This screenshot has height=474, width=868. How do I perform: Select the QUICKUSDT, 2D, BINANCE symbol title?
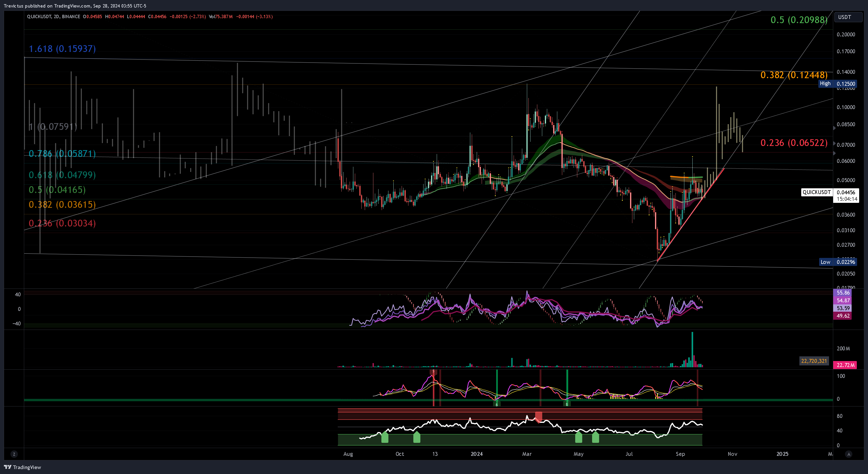pyautogui.click(x=54, y=17)
